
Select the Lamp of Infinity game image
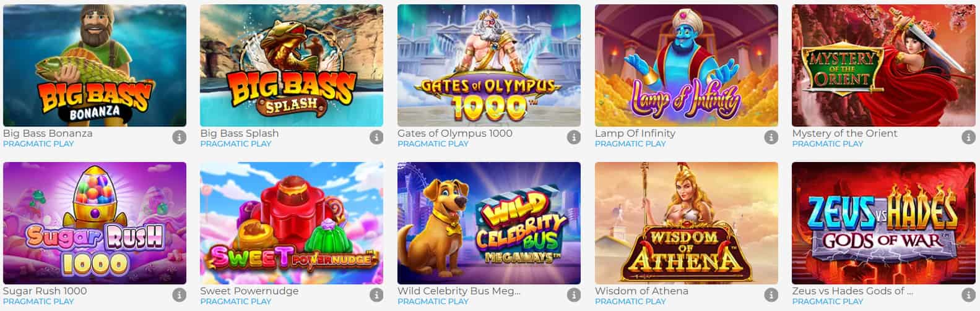(x=687, y=66)
